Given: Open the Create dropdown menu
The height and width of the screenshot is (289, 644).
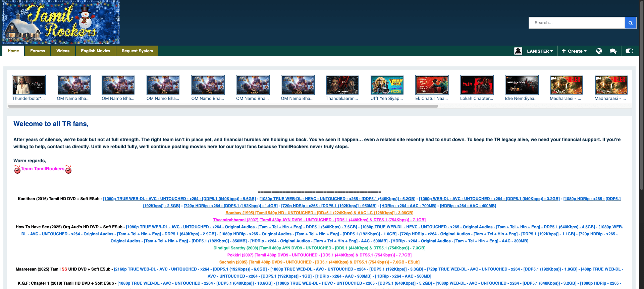Looking at the screenshot, I should (x=574, y=51).
